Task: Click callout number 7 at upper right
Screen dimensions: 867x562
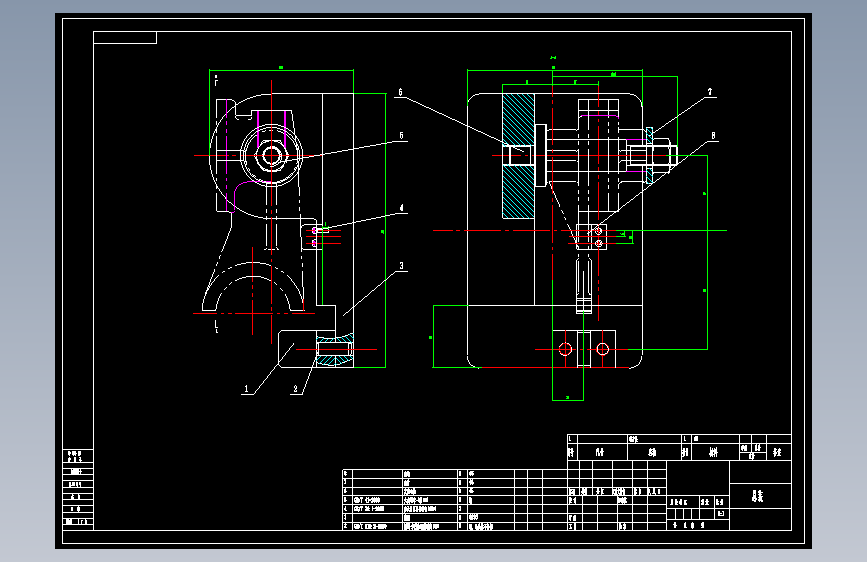Action: [x=710, y=92]
